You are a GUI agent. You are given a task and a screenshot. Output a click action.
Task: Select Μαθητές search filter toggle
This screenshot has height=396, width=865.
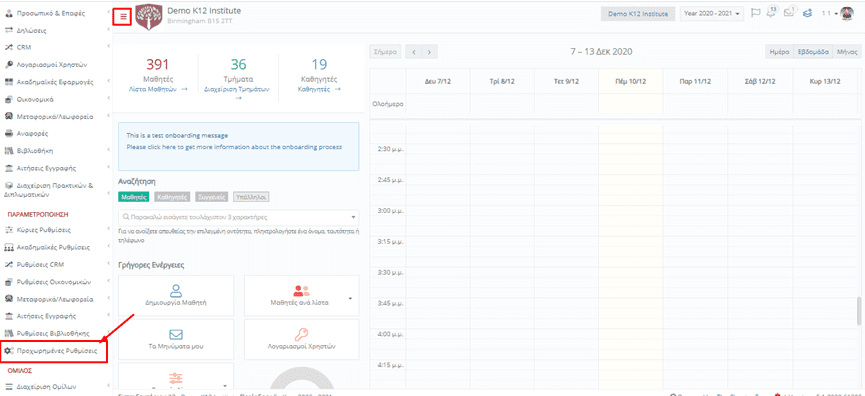pyautogui.click(x=133, y=196)
